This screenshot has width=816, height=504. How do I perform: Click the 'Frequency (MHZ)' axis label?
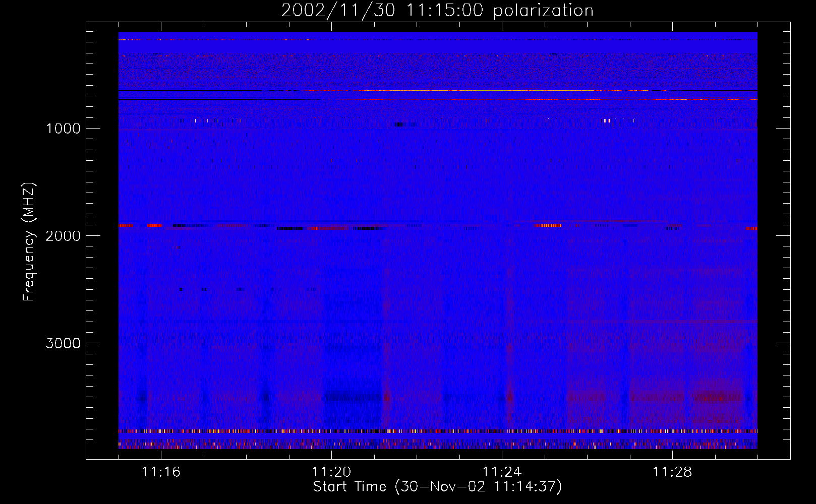pyautogui.click(x=29, y=242)
